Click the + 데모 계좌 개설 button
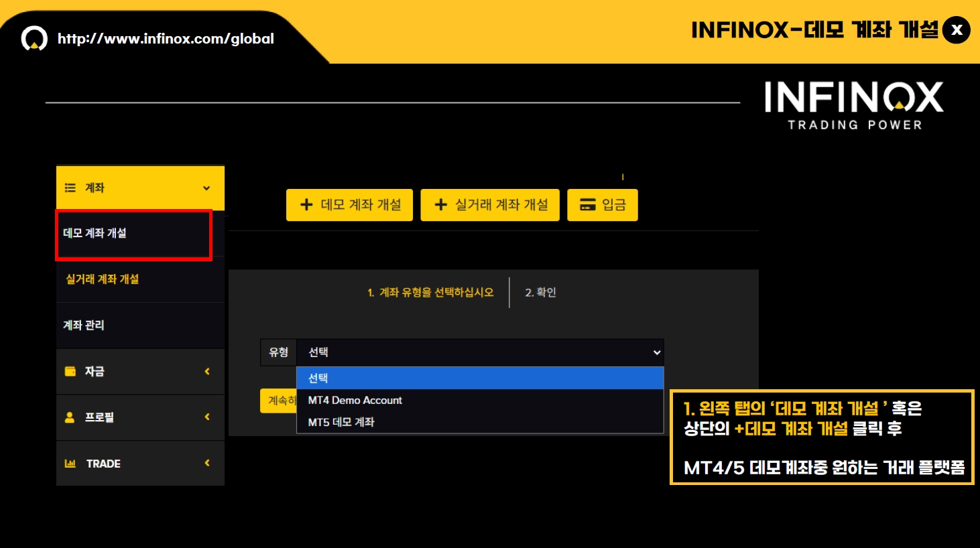 pyautogui.click(x=349, y=205)
